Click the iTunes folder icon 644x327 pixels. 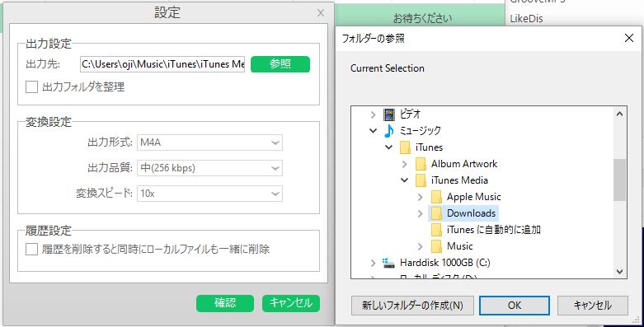[x=405, y=147]
